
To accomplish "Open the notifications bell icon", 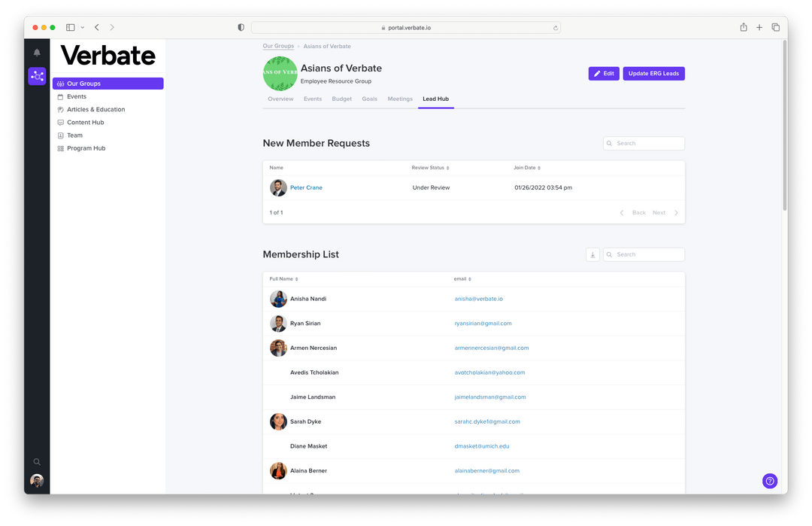I will (36, 52).
